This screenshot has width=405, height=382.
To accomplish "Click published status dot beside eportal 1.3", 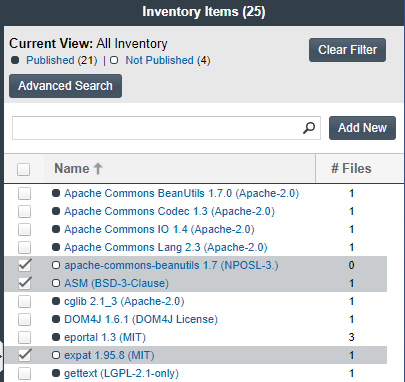I will point(56,337).
